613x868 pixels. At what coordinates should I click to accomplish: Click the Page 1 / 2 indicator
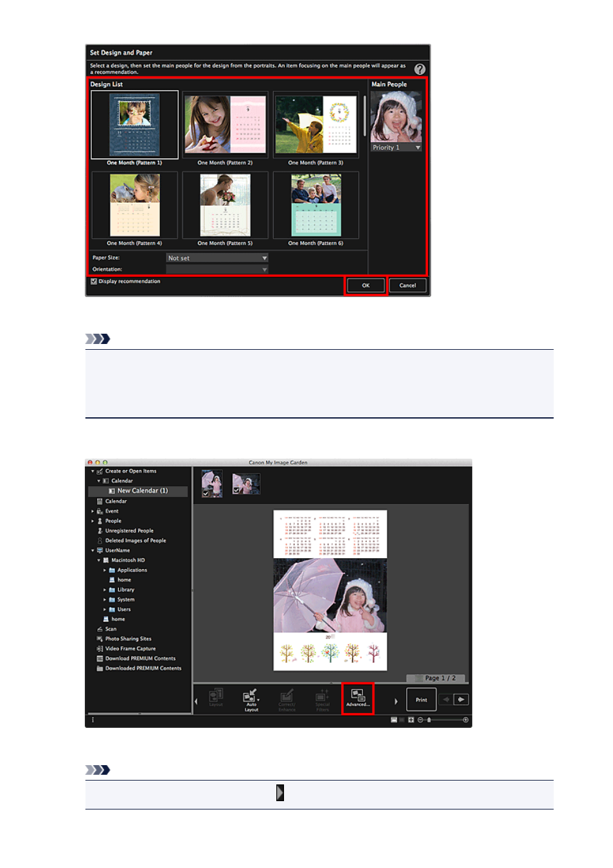436,678
